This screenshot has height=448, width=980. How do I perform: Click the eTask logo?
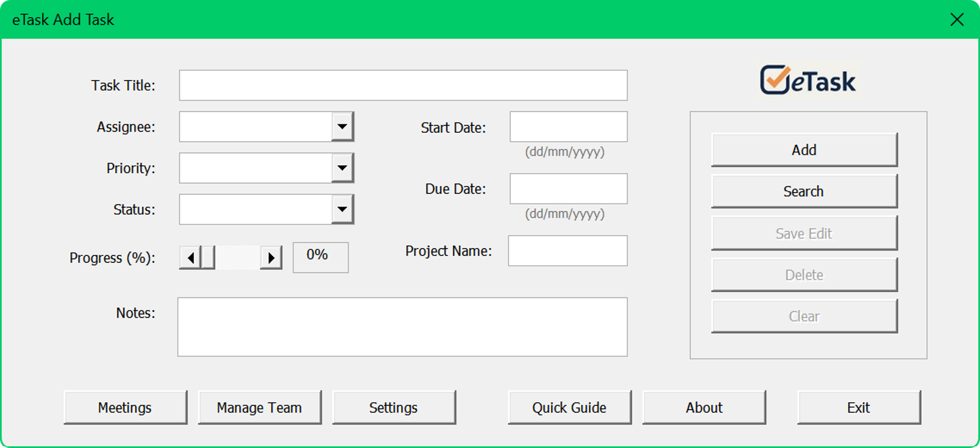(x=807, y=80)
